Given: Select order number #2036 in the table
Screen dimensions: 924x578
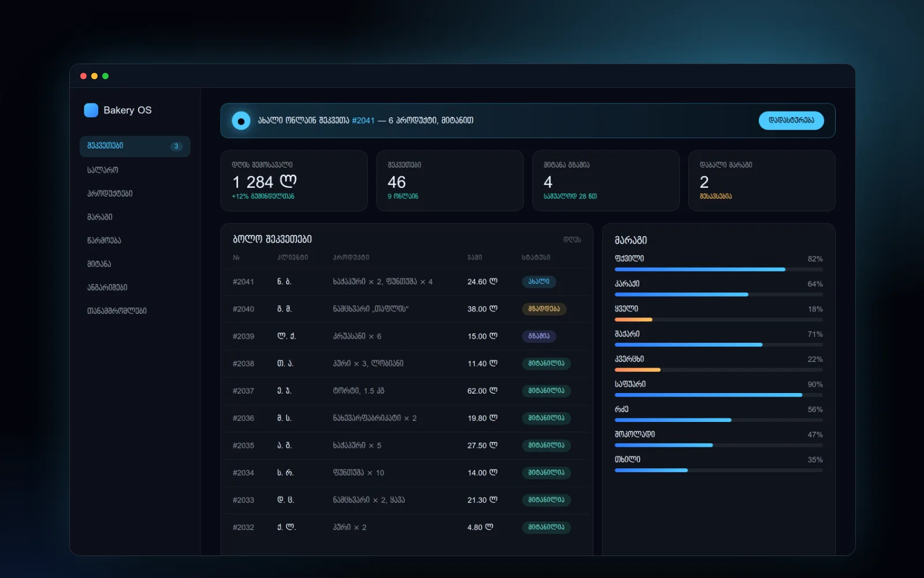Looking at the screenshot, I should point(243,418).
